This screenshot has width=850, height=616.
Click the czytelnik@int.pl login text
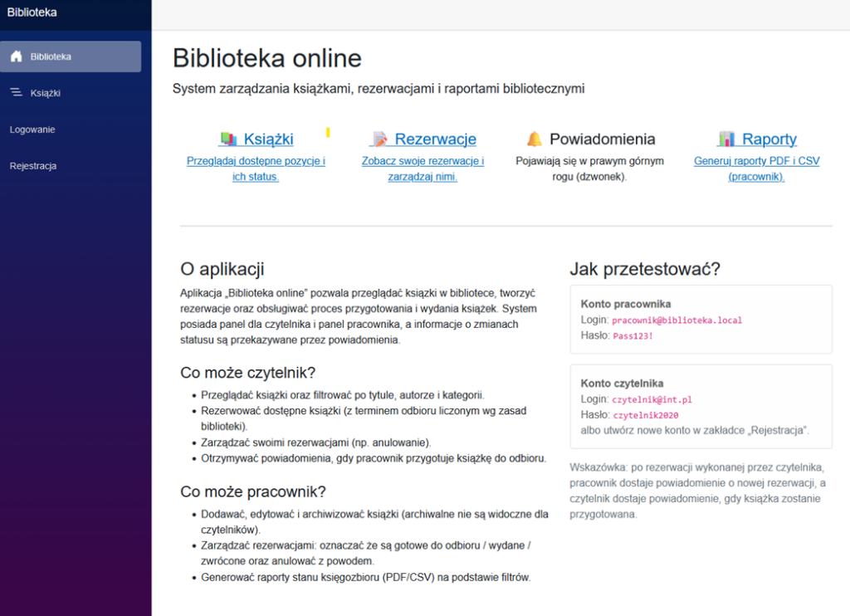(x=652, y=399)
